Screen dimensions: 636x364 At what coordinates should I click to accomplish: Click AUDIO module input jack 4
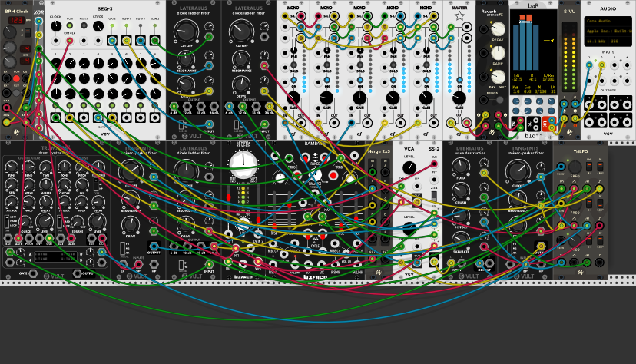click(627, 65)
